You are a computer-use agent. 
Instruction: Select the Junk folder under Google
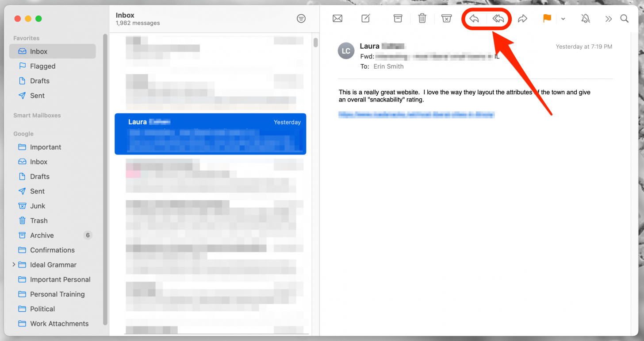37,205
